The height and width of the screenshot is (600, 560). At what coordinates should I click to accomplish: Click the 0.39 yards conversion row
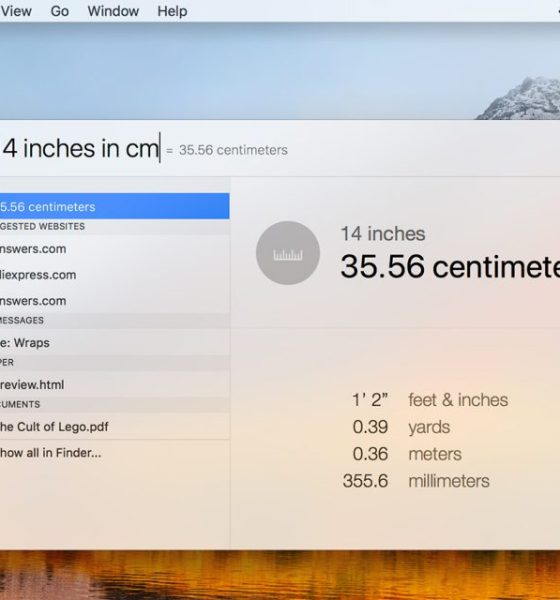[x=401, y=427]
